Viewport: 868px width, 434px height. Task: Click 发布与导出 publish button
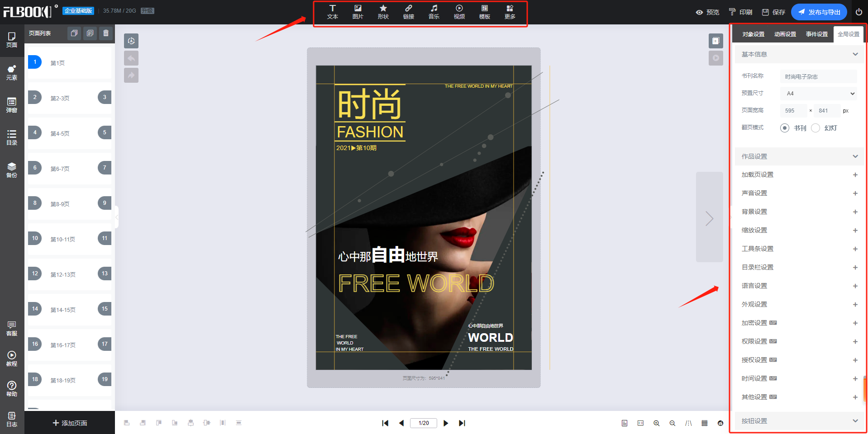819,12
